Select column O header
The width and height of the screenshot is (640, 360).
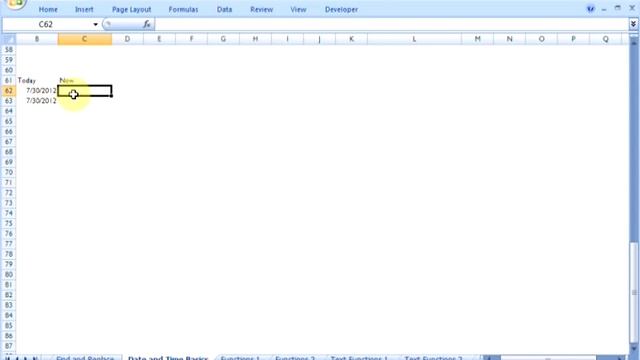coord(542,39)
